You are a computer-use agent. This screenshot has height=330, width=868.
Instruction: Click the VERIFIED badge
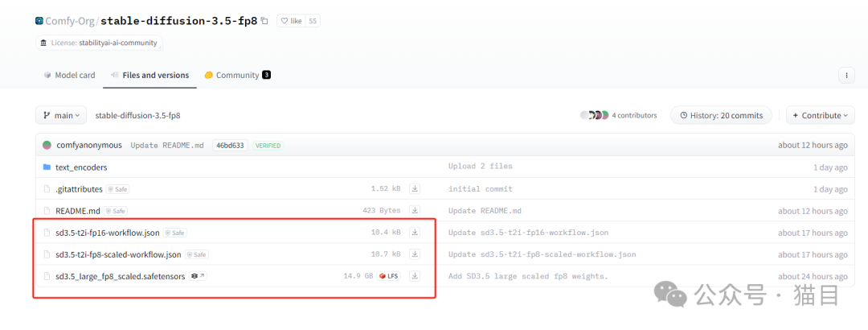click(x=268, y=146)
